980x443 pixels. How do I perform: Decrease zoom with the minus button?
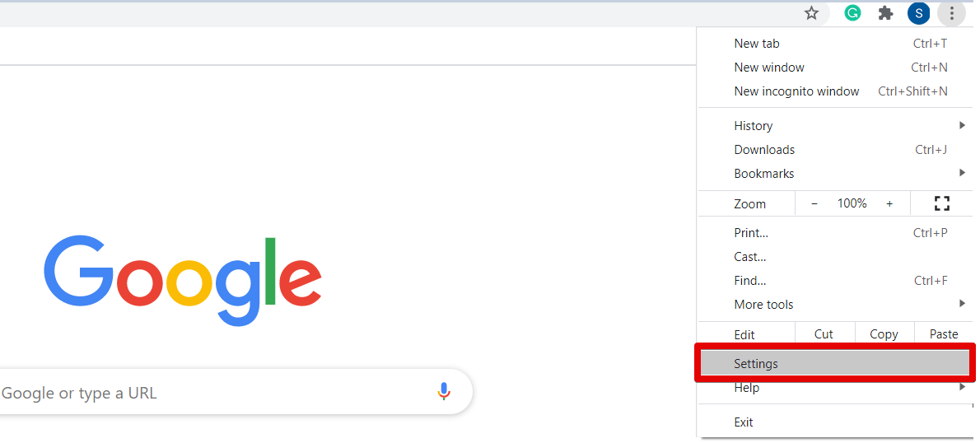pos(814,203)
